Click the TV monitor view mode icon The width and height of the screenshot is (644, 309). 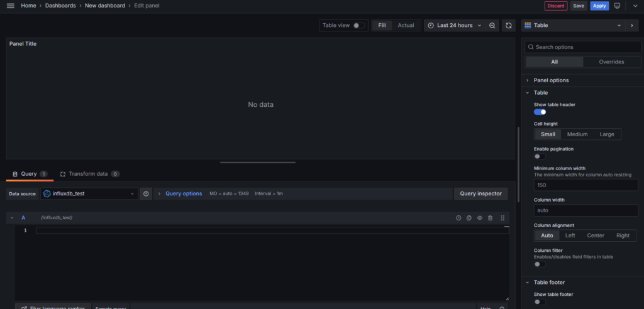tap(617, 6)
